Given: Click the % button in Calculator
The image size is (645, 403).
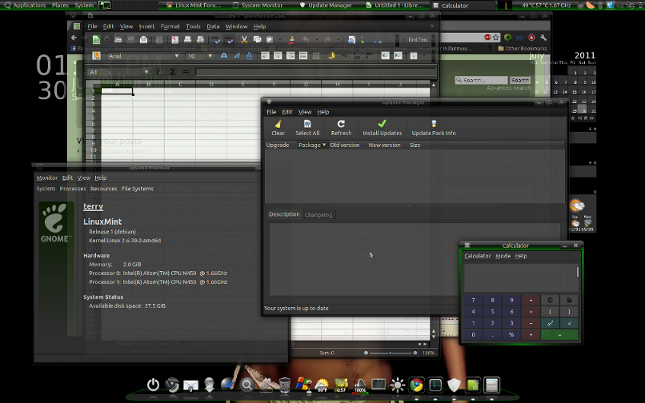Looking at the screenshot, I should [x=512, y=335].
